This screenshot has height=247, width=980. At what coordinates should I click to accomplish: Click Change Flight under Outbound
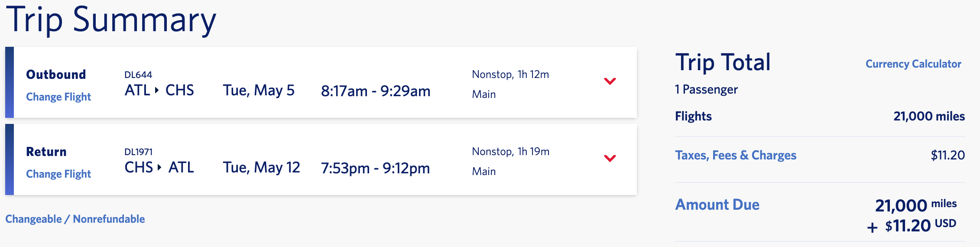click(x=58, y=97)
